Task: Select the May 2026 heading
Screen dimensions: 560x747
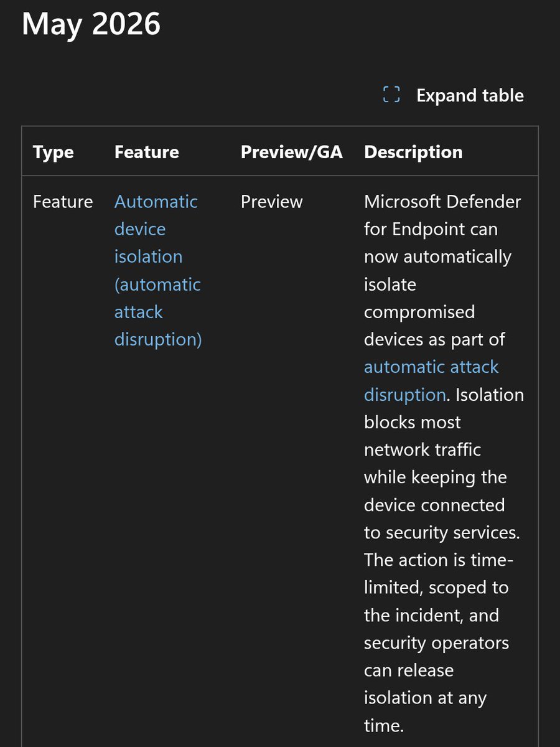Action: 91,25
